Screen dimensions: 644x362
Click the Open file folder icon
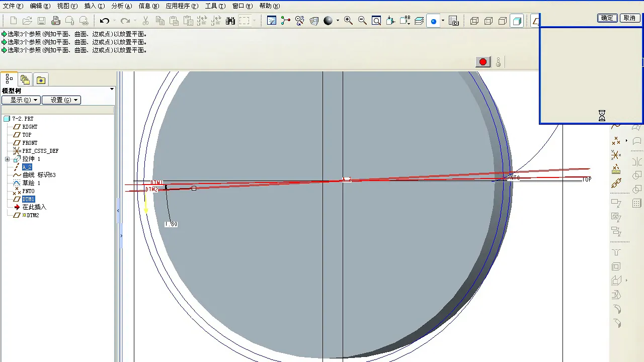(28, 21)
